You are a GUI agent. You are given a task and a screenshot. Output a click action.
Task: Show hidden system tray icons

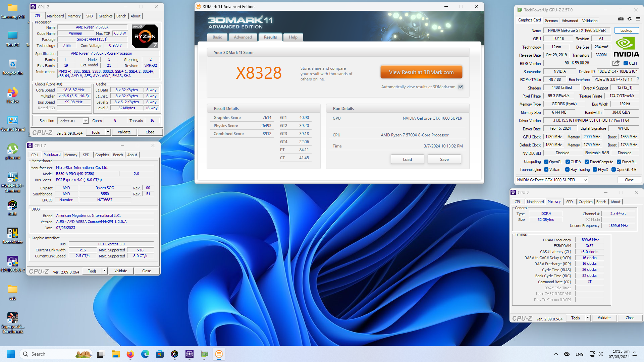(556, 354)
